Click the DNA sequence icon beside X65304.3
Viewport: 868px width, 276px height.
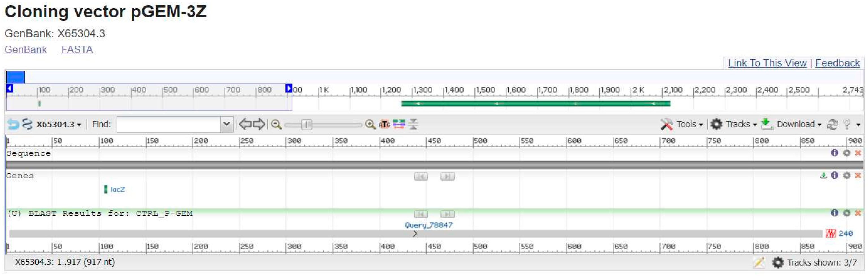pos(27,124)
